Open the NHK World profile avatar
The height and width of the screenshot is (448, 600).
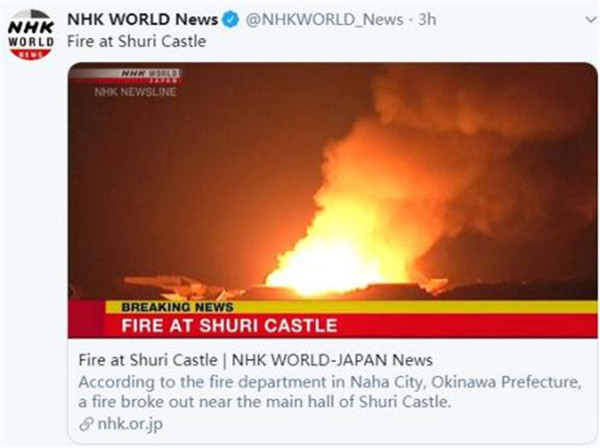pyautogui.click(x=31, y=35)
